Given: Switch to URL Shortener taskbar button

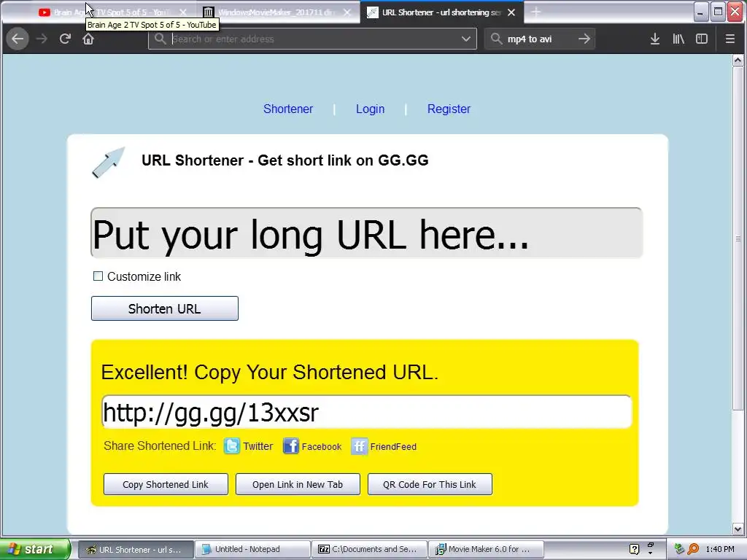Looking at the screenshot, I should pyautogui.click(x=135, y=550).
